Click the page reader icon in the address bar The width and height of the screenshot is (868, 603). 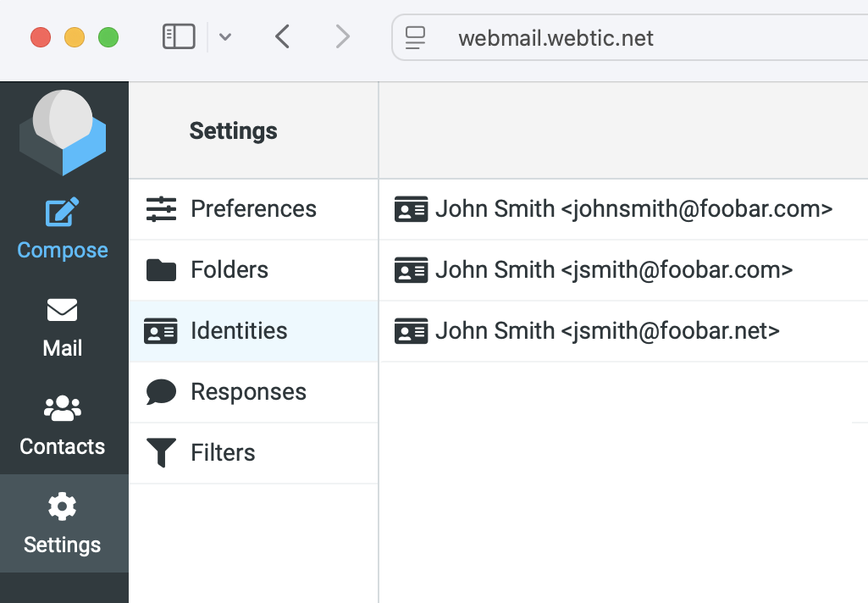tap(415, 37)
